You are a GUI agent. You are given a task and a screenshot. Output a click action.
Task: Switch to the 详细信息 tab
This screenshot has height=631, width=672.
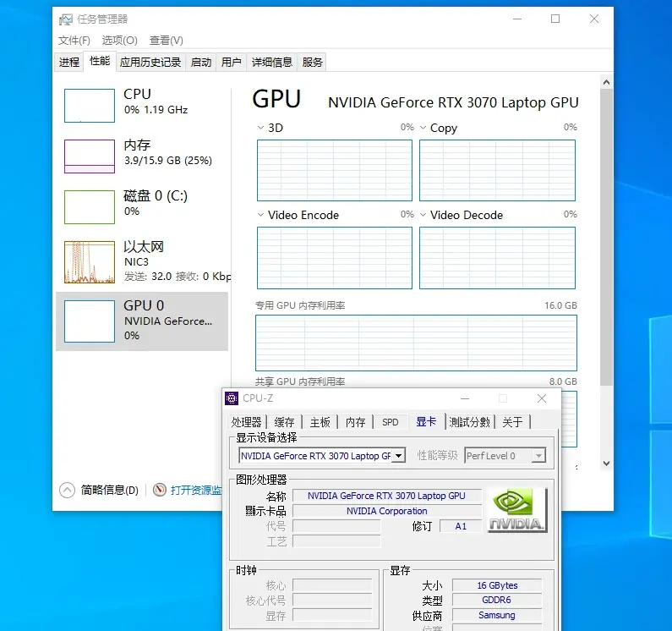click(x=271, y=63)
